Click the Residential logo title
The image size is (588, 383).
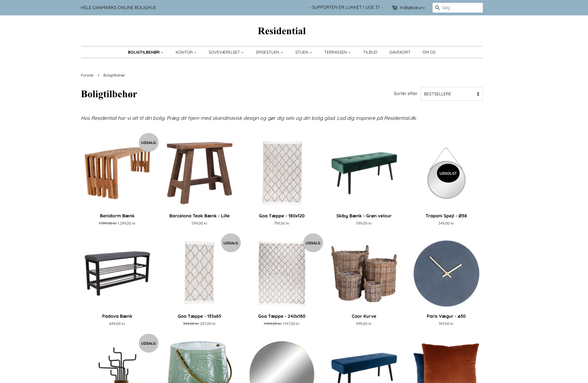(x=282, y=31)
